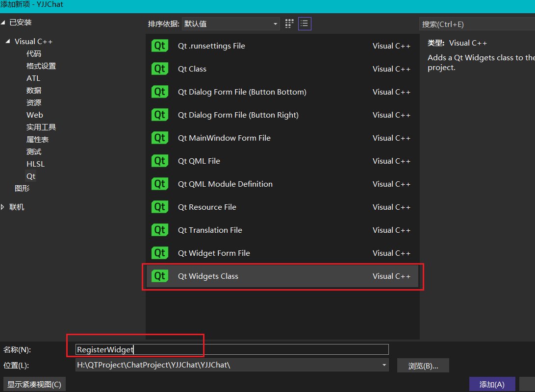
Task: Click the Qt icon beside Qt Class
Action: 160,69
